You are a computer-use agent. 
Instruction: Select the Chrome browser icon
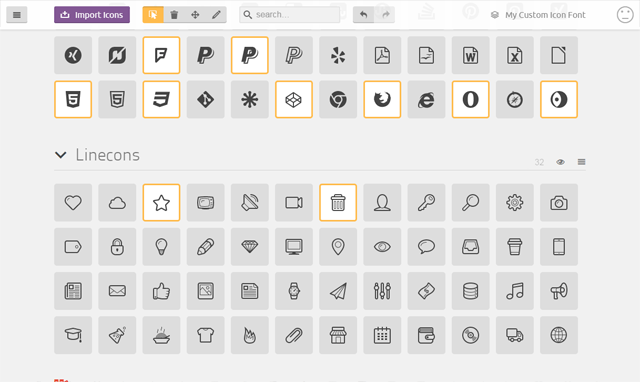338,100
